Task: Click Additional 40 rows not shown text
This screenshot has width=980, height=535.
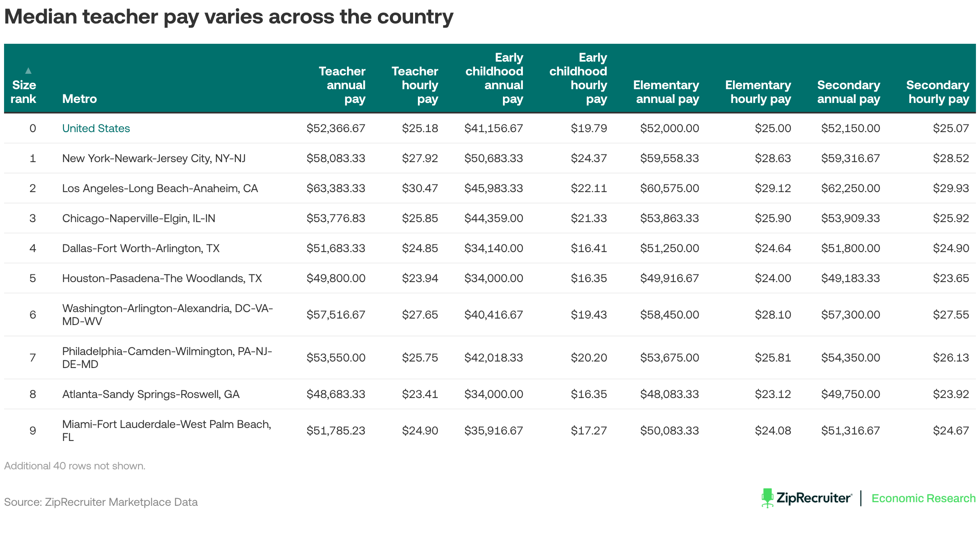Action: coord(75,466)
